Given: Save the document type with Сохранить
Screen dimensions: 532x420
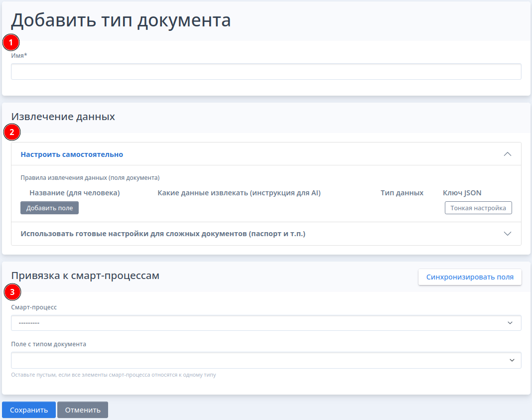Looking at the screenshot, I should [29, 410].
